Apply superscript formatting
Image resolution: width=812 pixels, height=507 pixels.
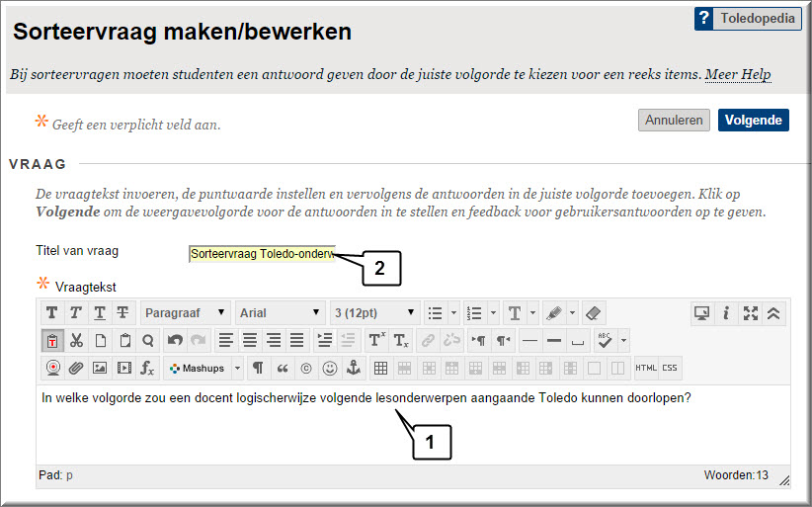(x=376, y=341)
